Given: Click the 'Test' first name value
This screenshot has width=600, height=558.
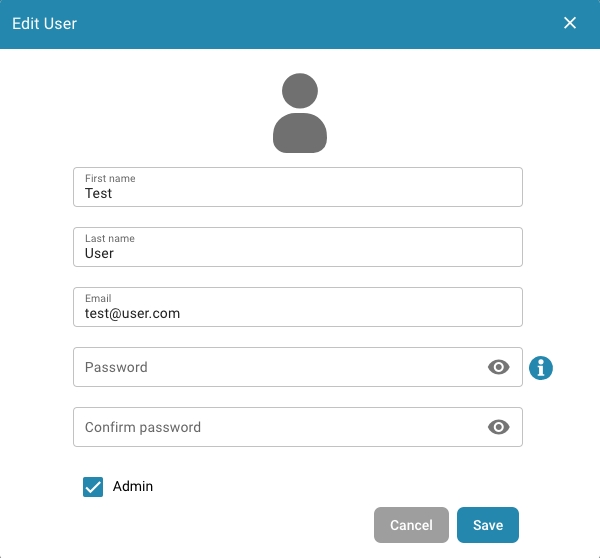Looking at the screenshot, I should click(98, 194).
